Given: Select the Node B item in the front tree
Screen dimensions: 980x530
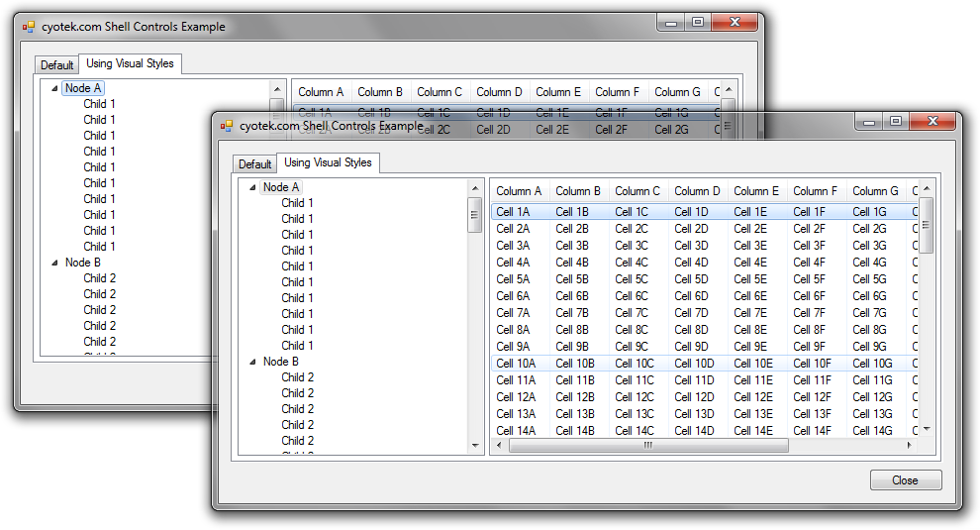Looking at the screenshot, I should pyautogui.click(x=281, y=362).
